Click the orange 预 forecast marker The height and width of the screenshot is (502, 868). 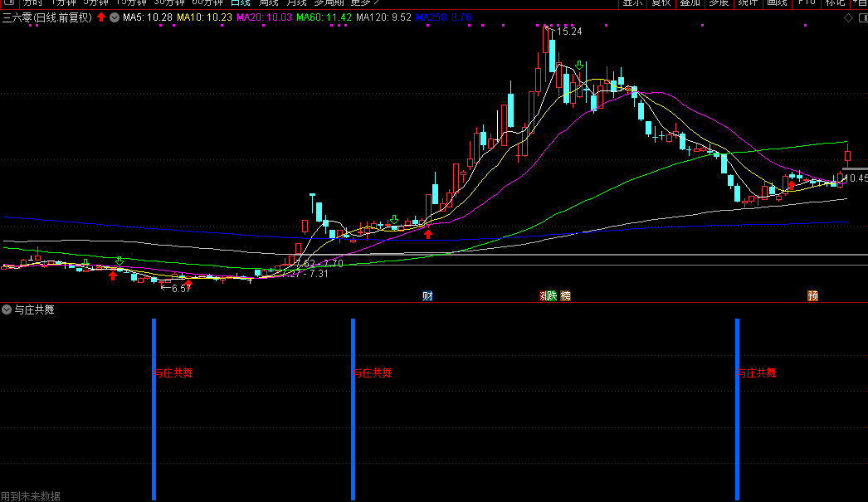812,296
